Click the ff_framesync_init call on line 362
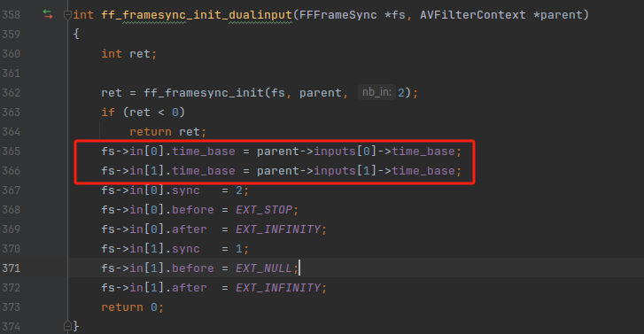 tap(204, 93)
